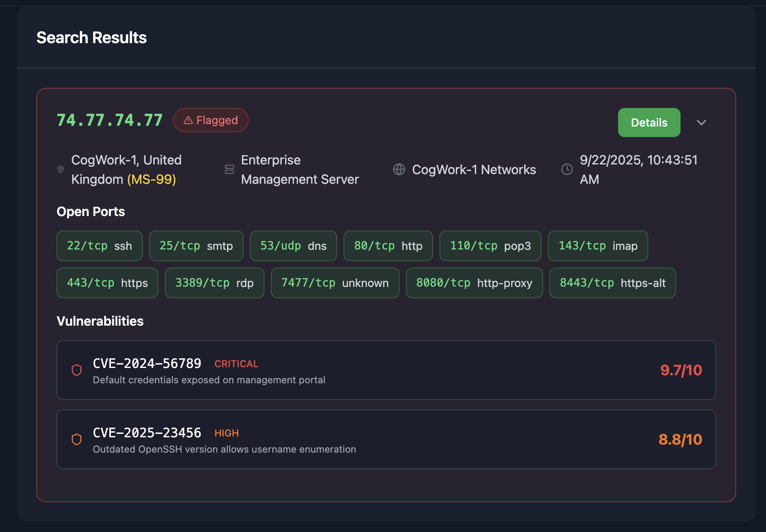
Task: Expand the result using the chevron beside Details
Action: click(x=701, y=123)
